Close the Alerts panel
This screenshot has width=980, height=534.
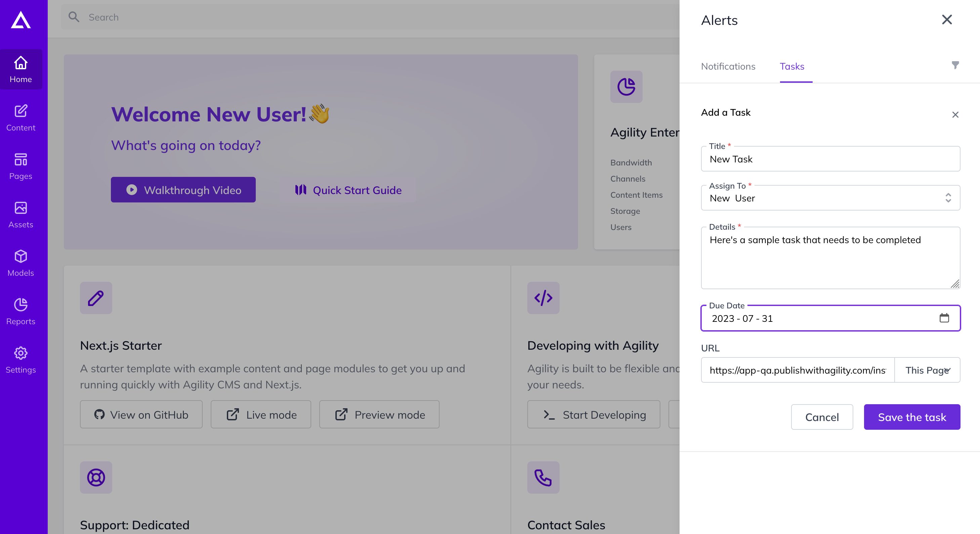tap(947, 20)
